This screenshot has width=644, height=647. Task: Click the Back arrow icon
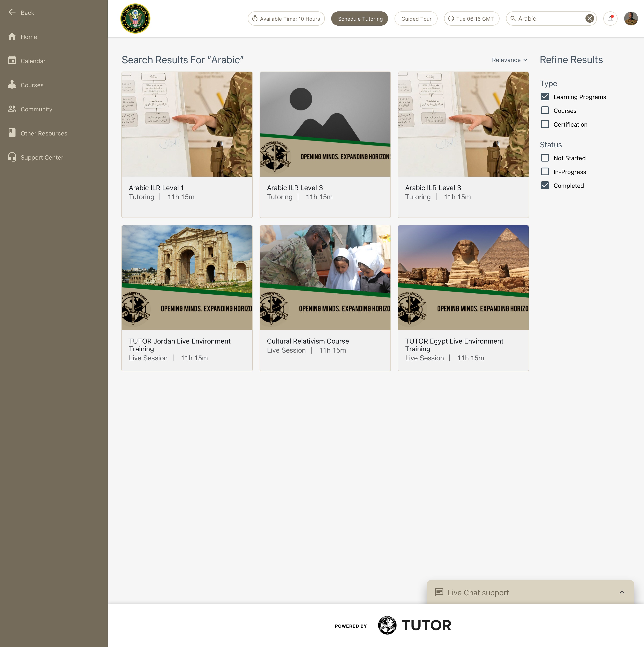tap(12, 12)
